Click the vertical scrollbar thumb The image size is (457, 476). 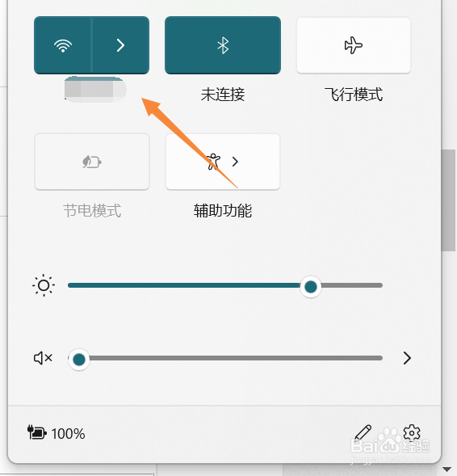click(x=449, y=200)
